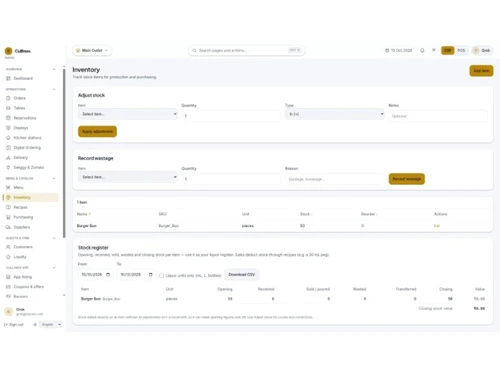Open the Grok user menu in the top bar
The height and width of the screenshot is (375, 500).
[x=482, y=50]
